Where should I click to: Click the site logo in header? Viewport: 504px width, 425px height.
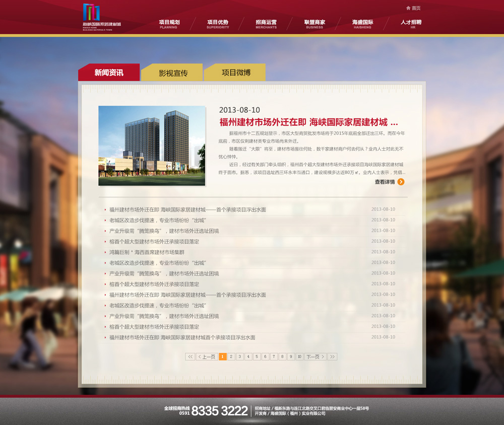101,17
